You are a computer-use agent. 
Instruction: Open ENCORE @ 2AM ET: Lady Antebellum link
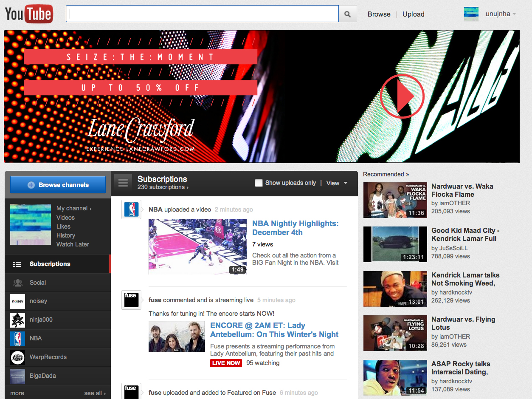pyautogui.click(x=274, y=330)
